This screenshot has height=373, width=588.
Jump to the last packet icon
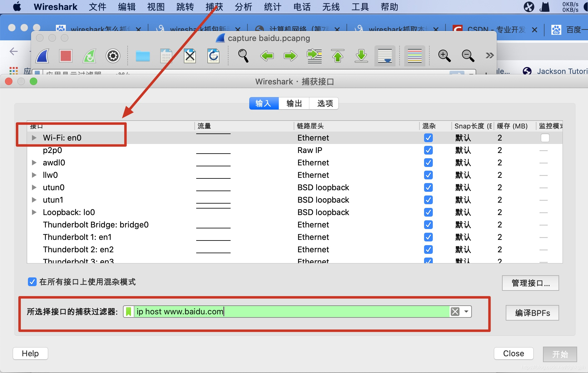pyautogui.click(x=361, y=56)
